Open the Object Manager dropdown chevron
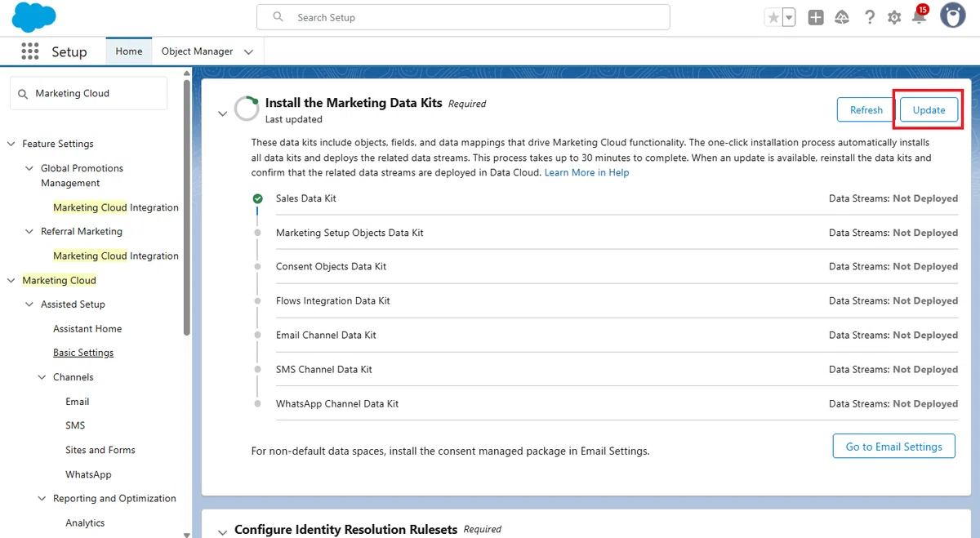This screenshot has width=980, height=538. [x=248, y=52]
